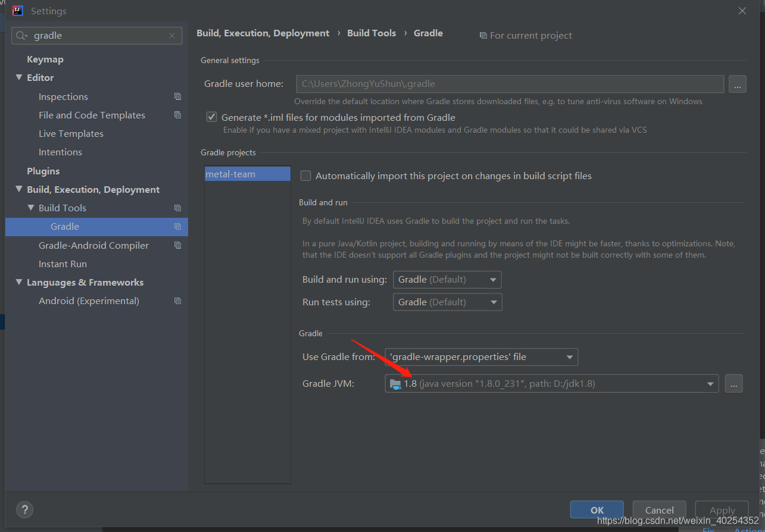
Task: Collapse the Editor tree section
Action: pyautogui.click(x=19, y=77)
